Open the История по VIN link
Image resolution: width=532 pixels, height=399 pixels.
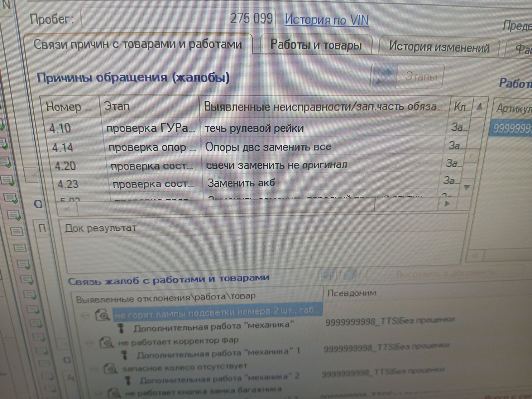327,20
